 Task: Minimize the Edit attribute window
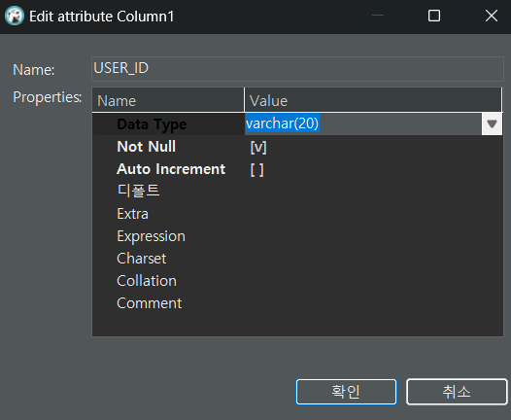tap(378, 16)
